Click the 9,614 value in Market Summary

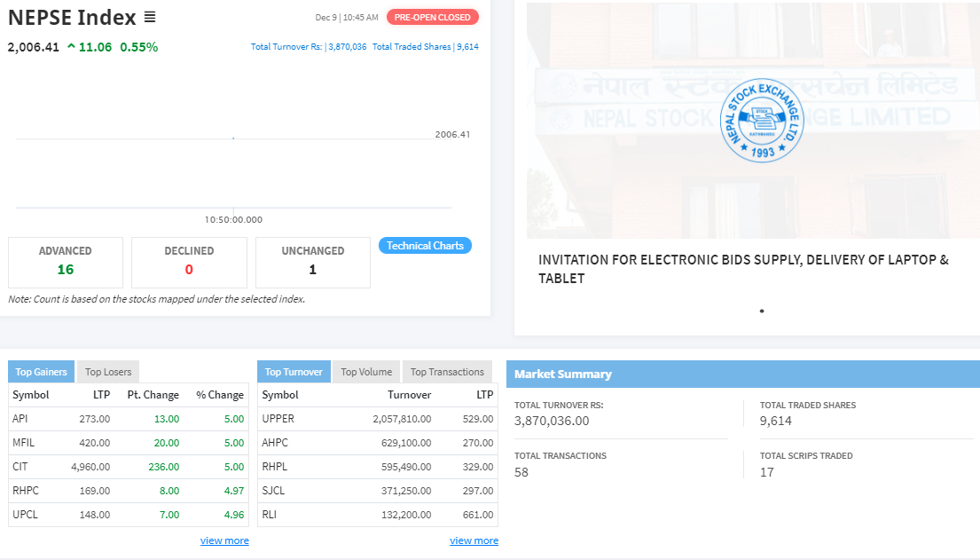776,421
